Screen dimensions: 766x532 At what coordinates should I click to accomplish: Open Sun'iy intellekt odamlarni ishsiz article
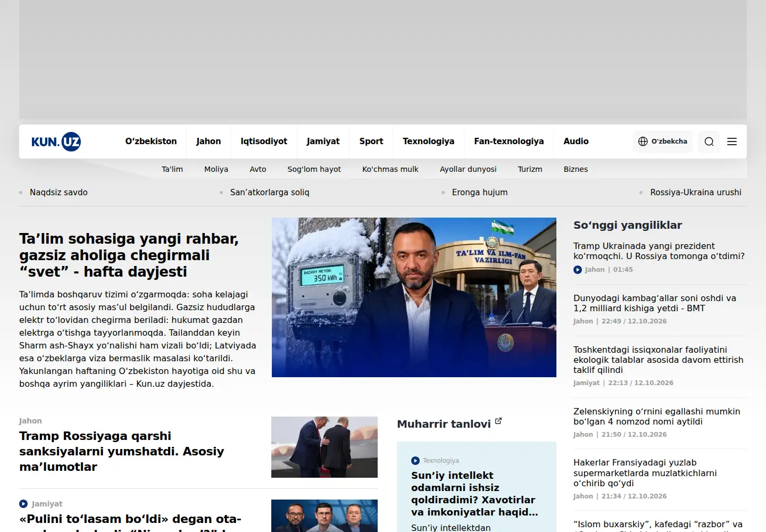pyautogui.click(x=473, y=494)
